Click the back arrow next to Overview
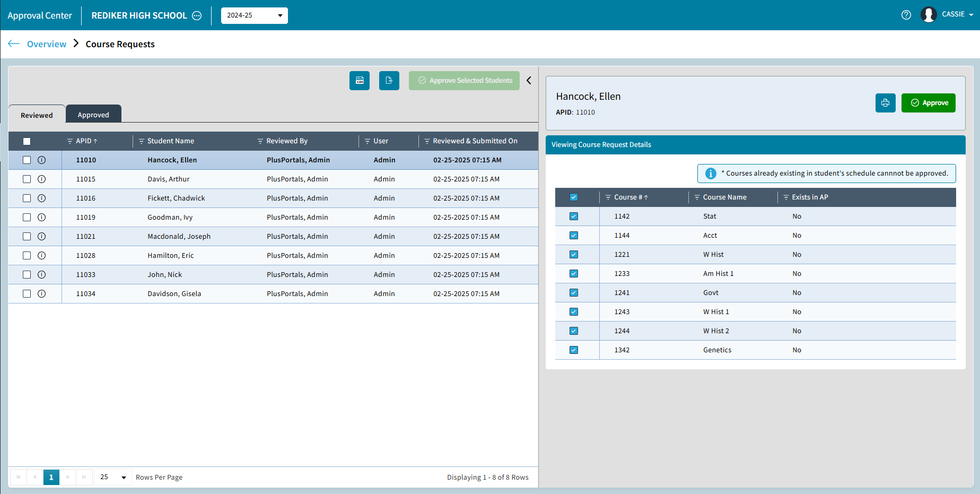The height and width of the screenshot is (494, 980). tap(14, 44)
